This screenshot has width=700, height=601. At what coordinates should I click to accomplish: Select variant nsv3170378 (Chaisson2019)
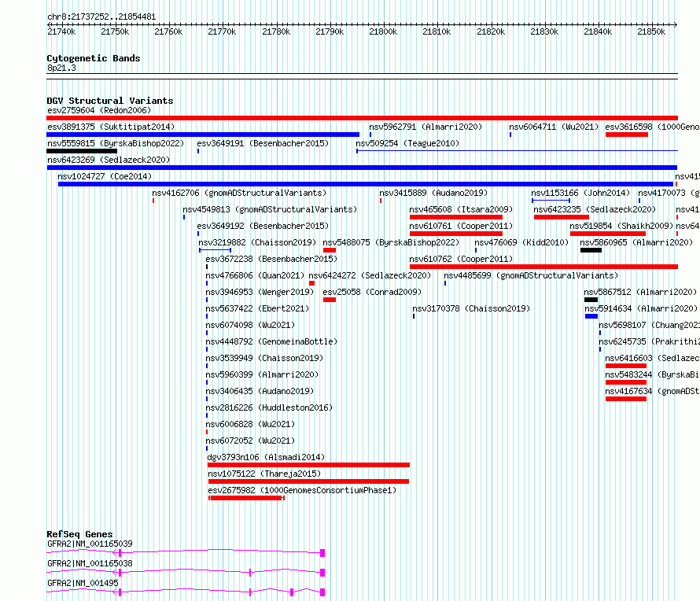point(471,308)
